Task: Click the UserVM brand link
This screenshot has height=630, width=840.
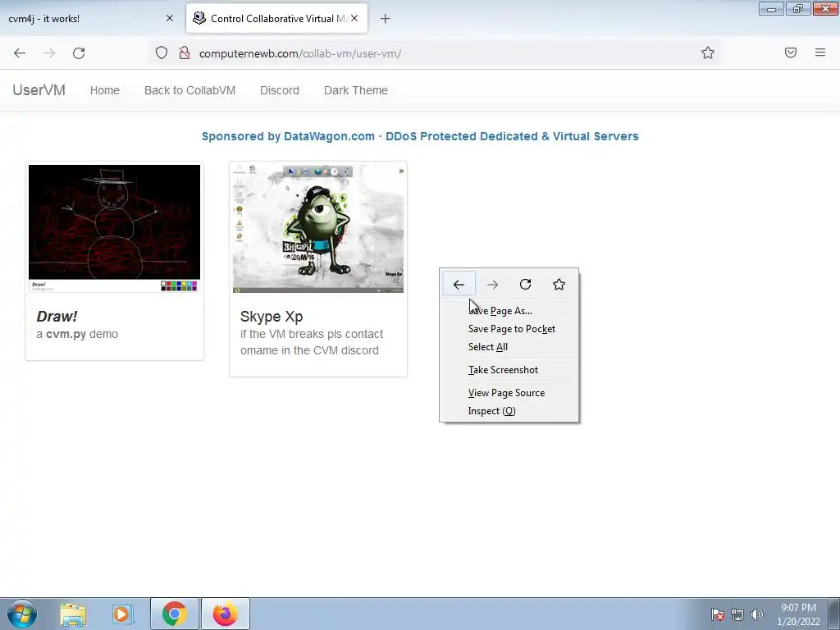Action: [x=39, y=90]
